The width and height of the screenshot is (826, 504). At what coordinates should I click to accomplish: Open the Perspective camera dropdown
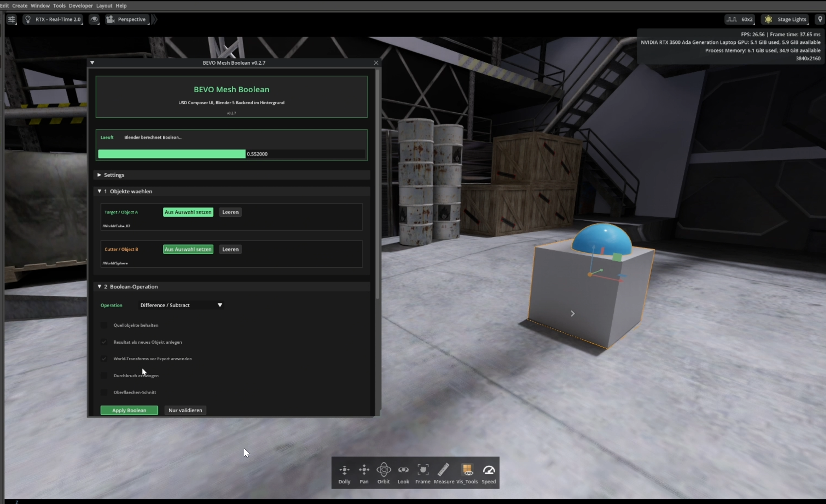point(127,19)
